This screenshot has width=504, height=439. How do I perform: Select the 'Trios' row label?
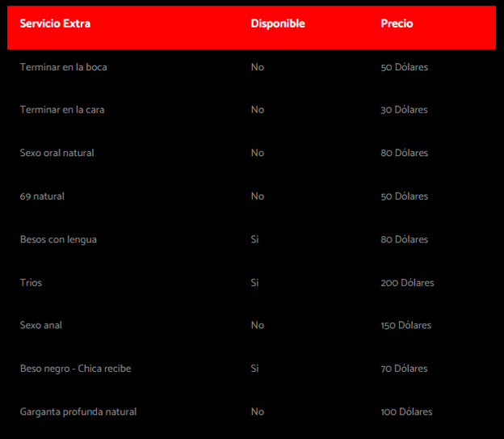tap(31, 283)
